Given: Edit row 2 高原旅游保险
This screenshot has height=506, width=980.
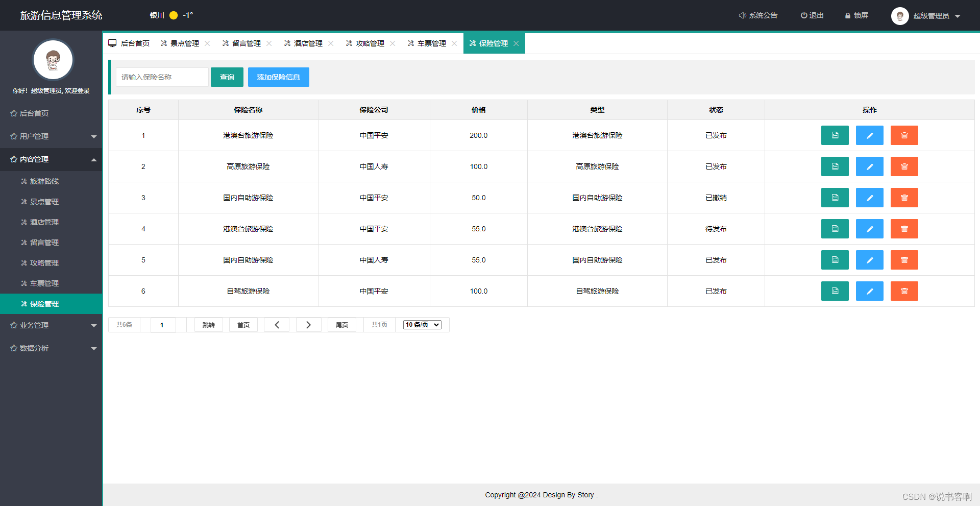Looking at the screenshot, I should tap(869, 166).
